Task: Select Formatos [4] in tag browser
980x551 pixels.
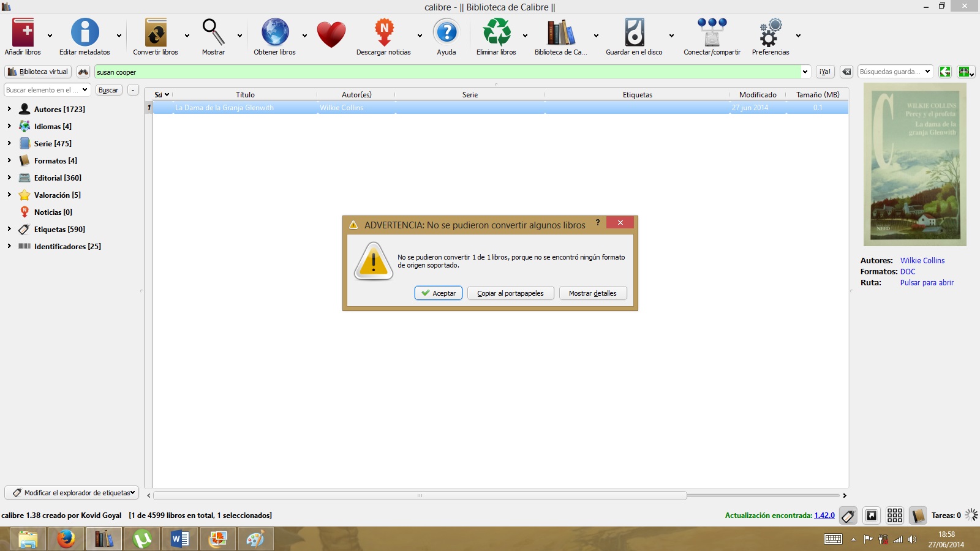Action: tap(56, 160)
